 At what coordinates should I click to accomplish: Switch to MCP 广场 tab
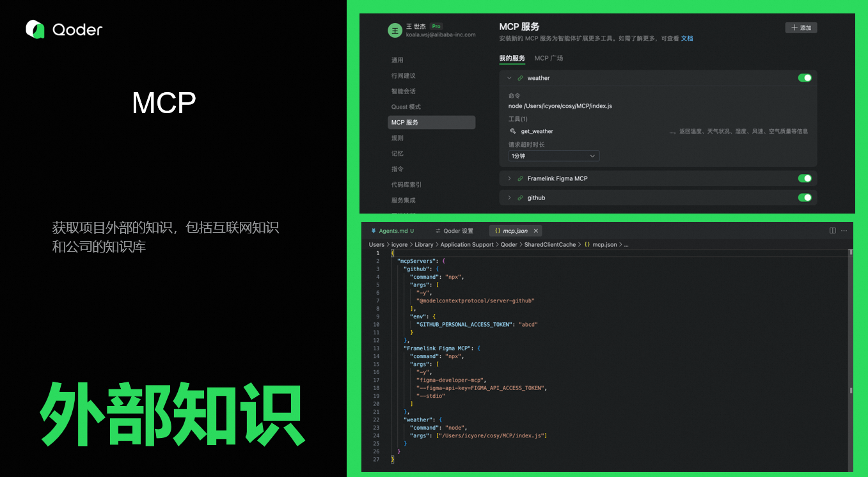point(549,58)
